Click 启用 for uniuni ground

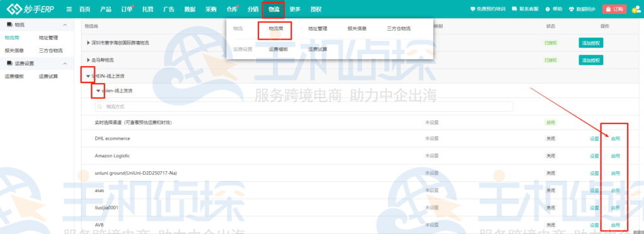pyautogui.click(x=615, y=173)
